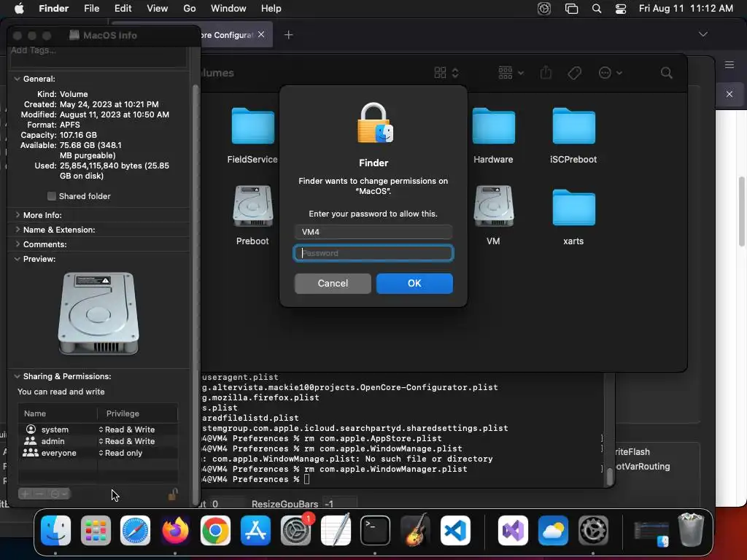Click the Finder window search icon
Image resolution: width=747 pixels, height=560 pixels.
pos(667,73)
